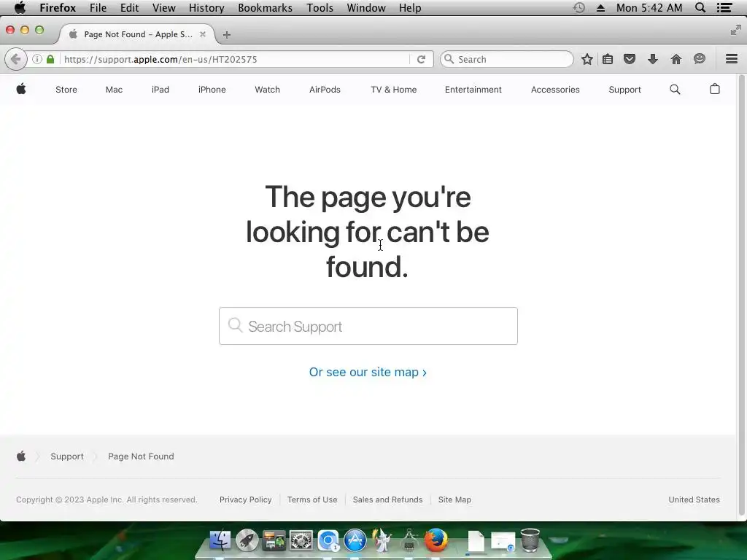The image size is (747, 560).
Task: Click the URL address bar
Action: point(236,60)
